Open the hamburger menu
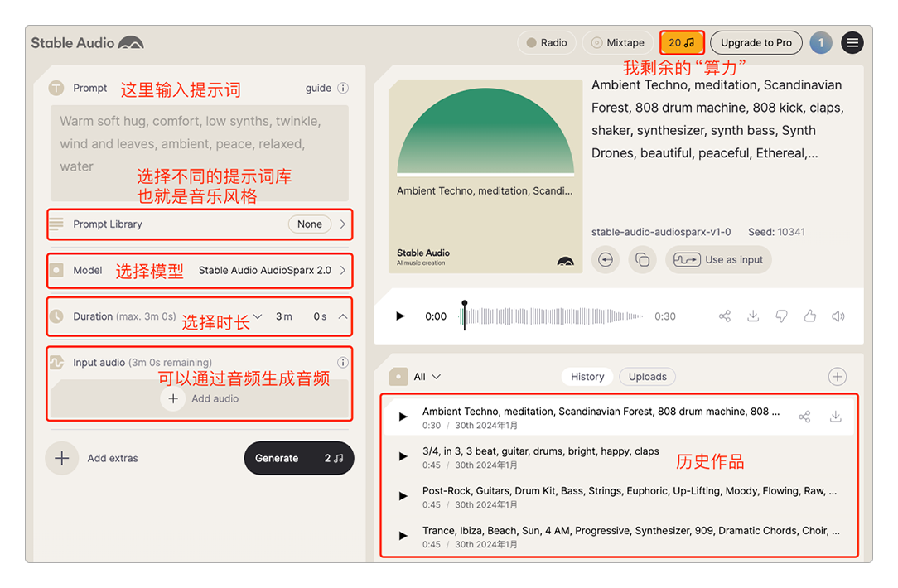This screenshot has width=898, height=588. point(852,43)
